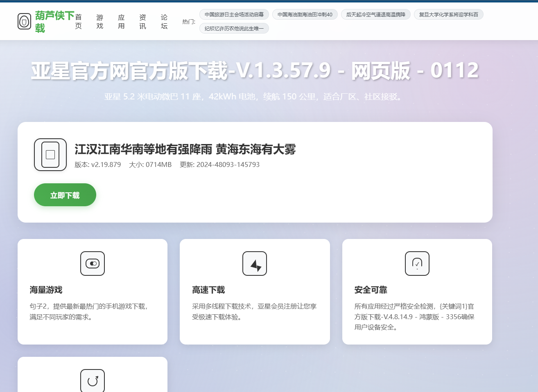Open the 葫芦侠下载 brand title link

click(54, 22)
